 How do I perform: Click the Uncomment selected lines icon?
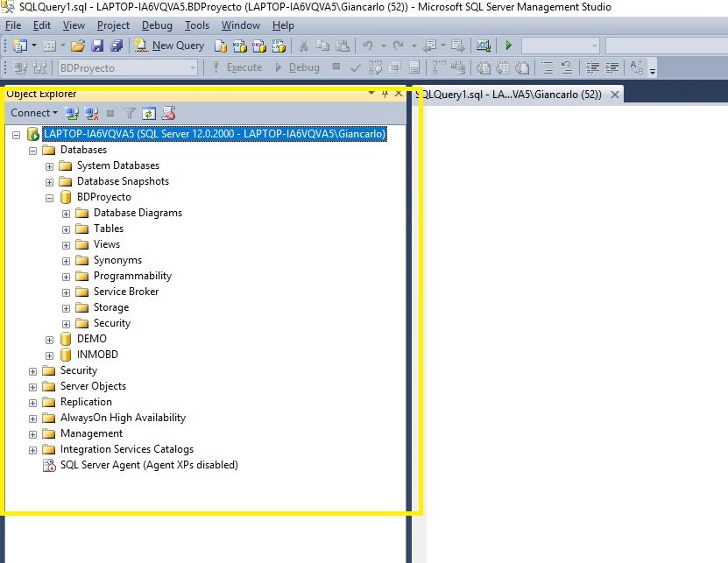(x=567, y=67)
